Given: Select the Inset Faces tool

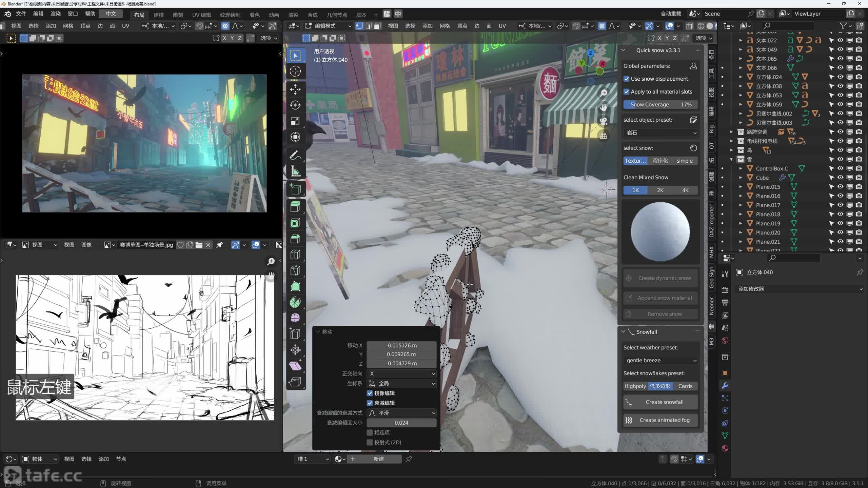Looking at the screenshot, I should click(295, 223).
